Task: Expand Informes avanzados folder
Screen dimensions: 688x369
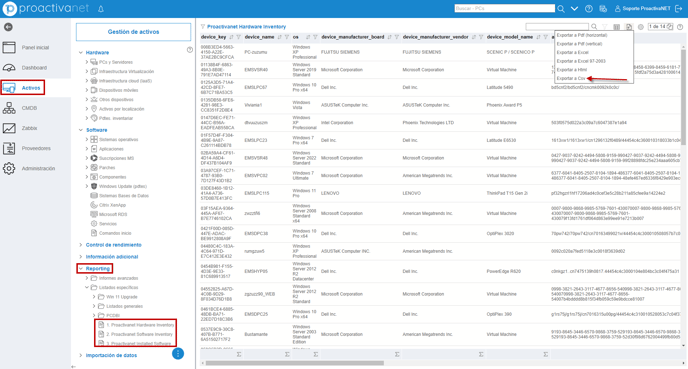Action: pos(87,278)
